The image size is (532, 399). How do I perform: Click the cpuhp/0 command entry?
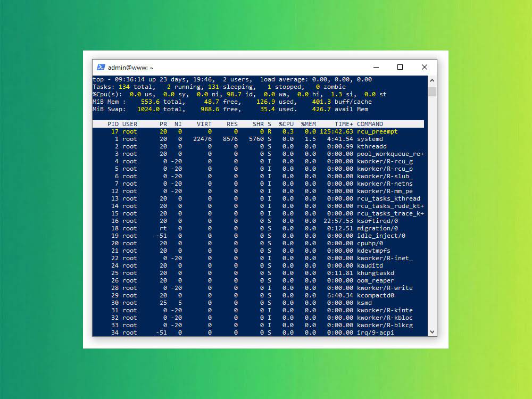pos(370,244)
